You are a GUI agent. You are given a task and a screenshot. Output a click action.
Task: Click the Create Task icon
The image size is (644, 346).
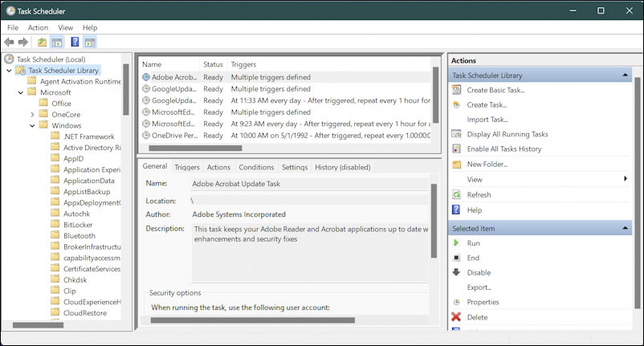pos(456,104)
